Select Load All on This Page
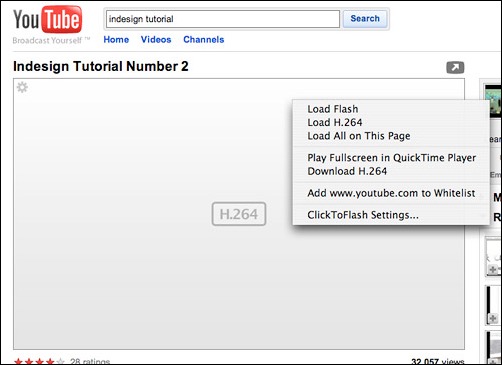Screen dimensions: 502x365 pos(391,136)
